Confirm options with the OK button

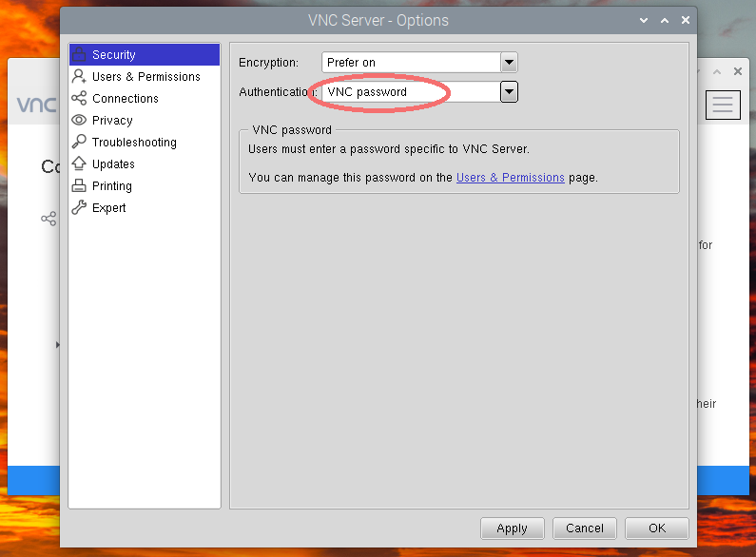657,528
